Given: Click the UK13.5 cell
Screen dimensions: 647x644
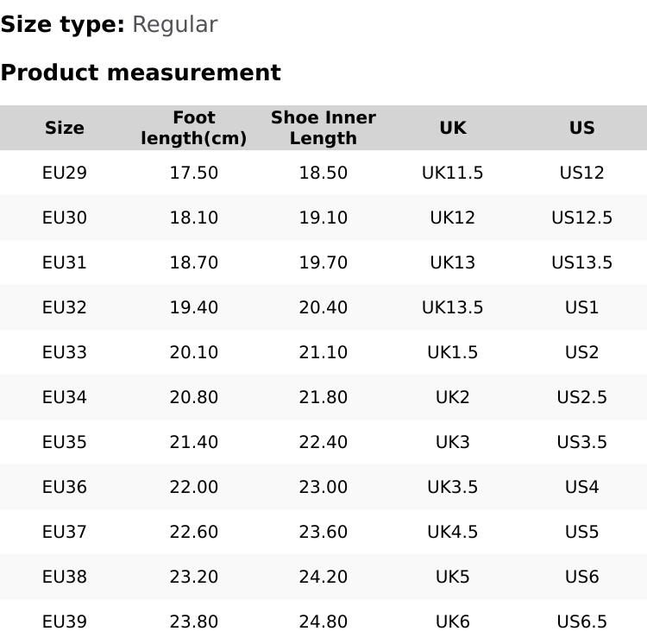Looking at the screenshot, I should pos(453,307).
